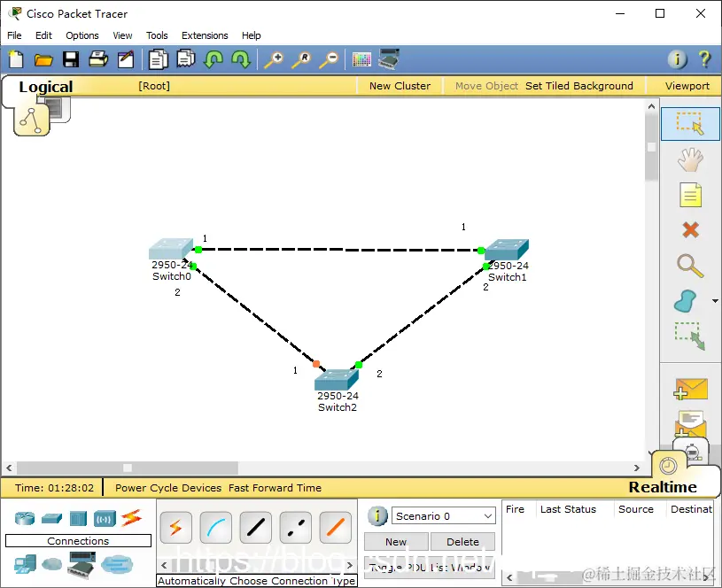Click Fast Forward Time
Image resolution: width=722 pixels, height=588 pixels.
275,488
